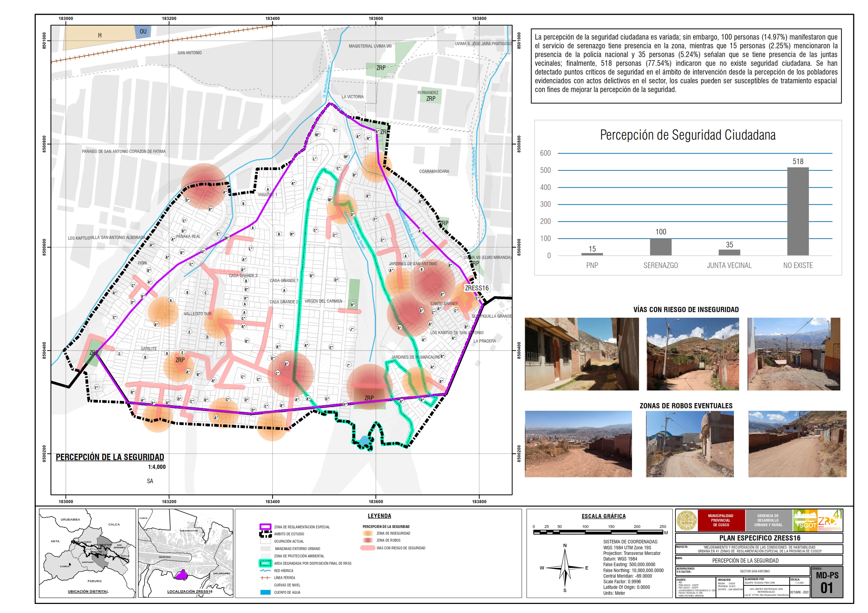Click the cyan Area Degradada legend symbol
Image resolution: width=868 pixels, height=613 pixels.
click(265, 563)
